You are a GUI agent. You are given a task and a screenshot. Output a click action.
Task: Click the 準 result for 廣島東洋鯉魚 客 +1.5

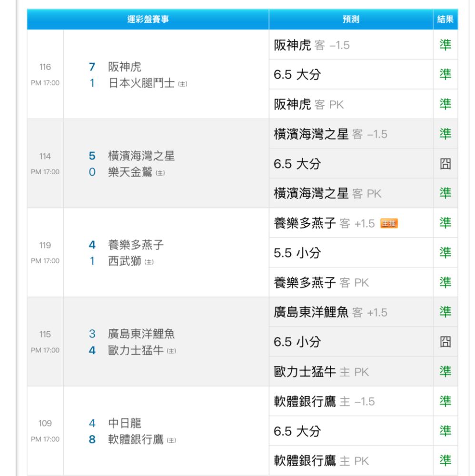(x=445, y=312)
